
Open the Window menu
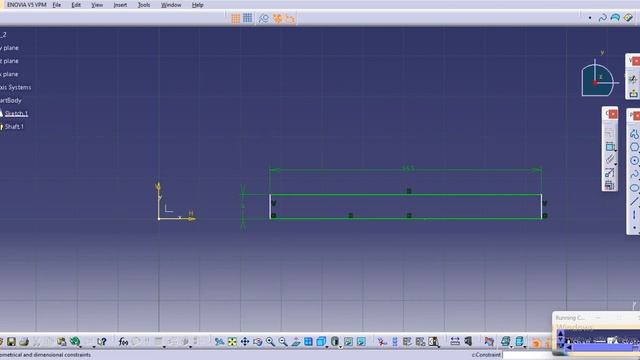(171, 5)
